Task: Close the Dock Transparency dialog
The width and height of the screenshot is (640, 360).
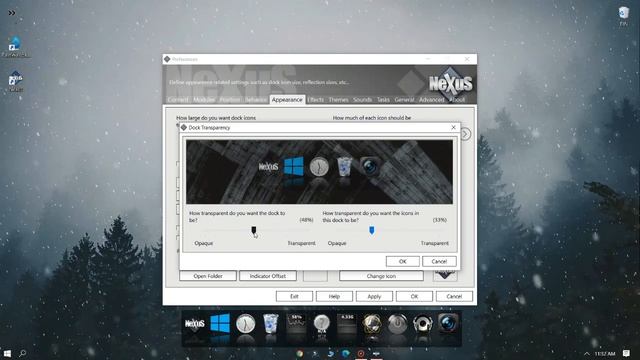Action: coord(453,127)
